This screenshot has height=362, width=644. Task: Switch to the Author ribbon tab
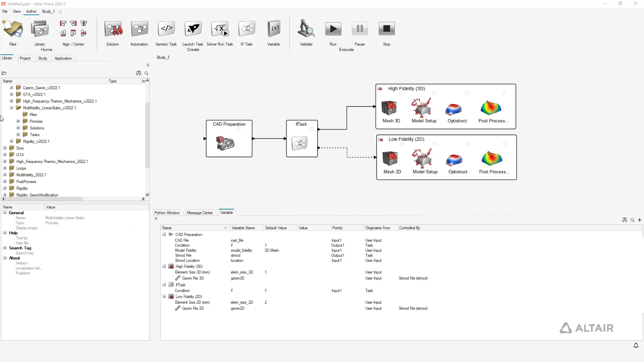click(31, 11)
